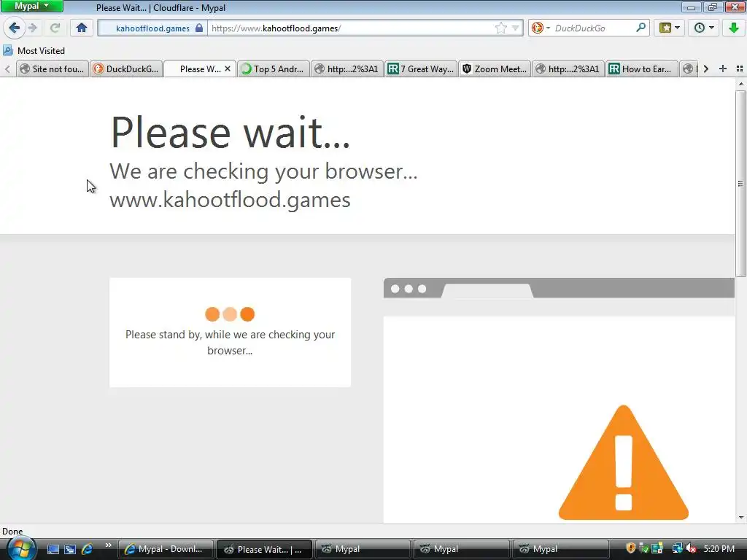Image resolution: width=747 pixels, height=560 pixels.
Task: Click the muted volume tray icon
Action: click(692, 548)
